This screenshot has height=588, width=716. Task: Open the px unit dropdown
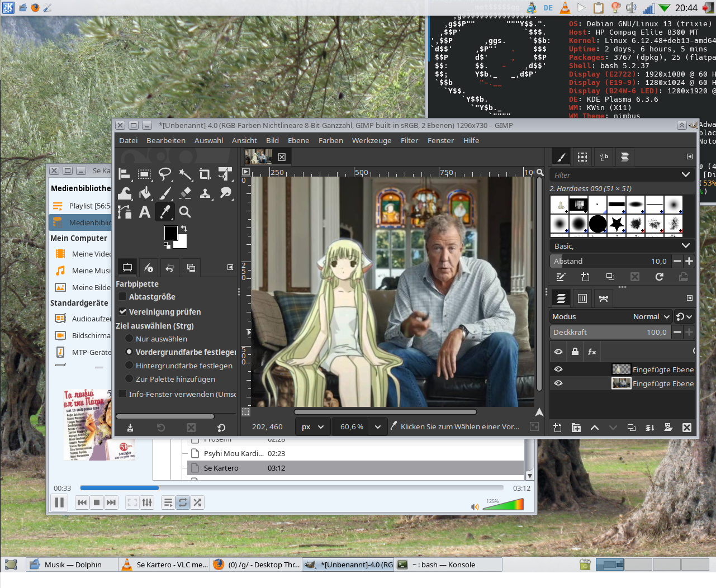313,426
